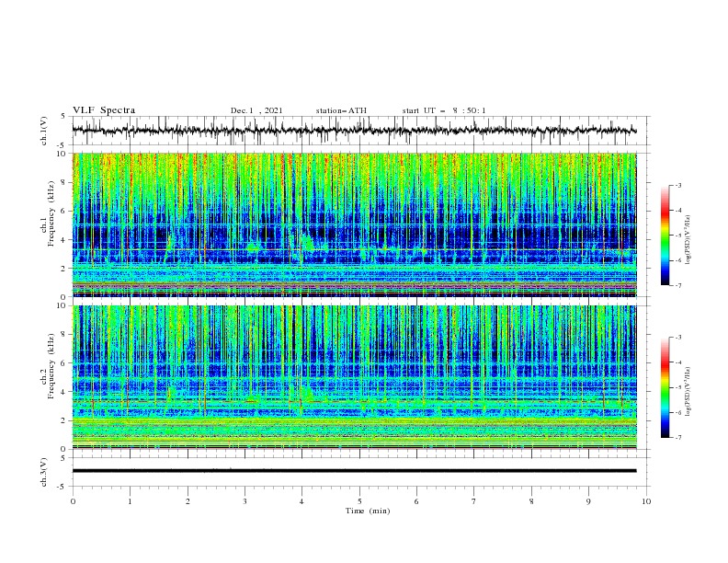Click the ch.3 flat voltage trace
The image size is (728, 563).
(354, 471)
